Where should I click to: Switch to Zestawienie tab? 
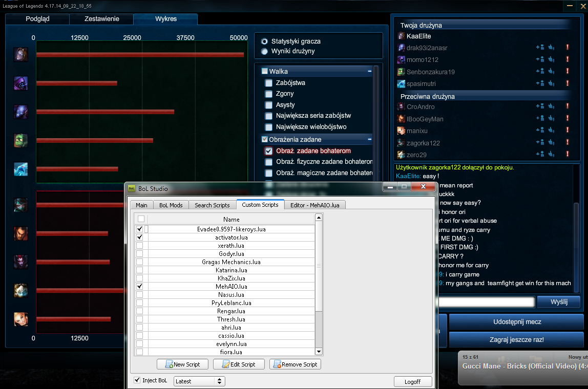coord(101,19)
